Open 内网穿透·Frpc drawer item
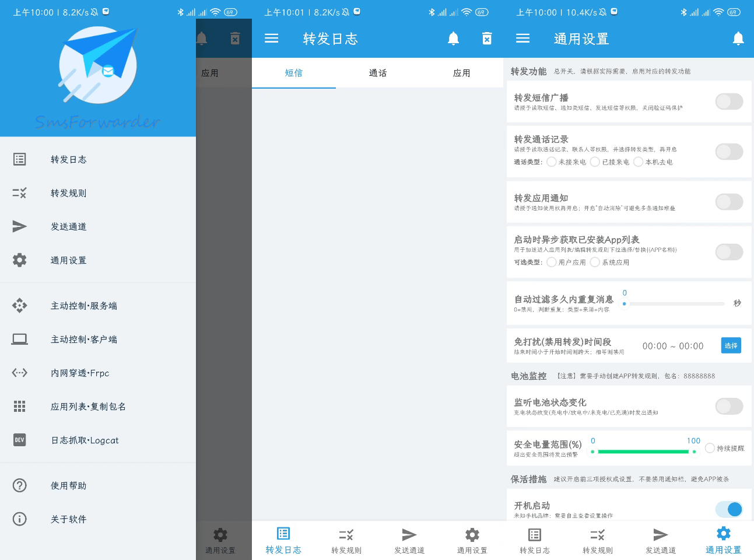Image resolution: width=754 pixels, height=560 pixels. tap(98, 373)
